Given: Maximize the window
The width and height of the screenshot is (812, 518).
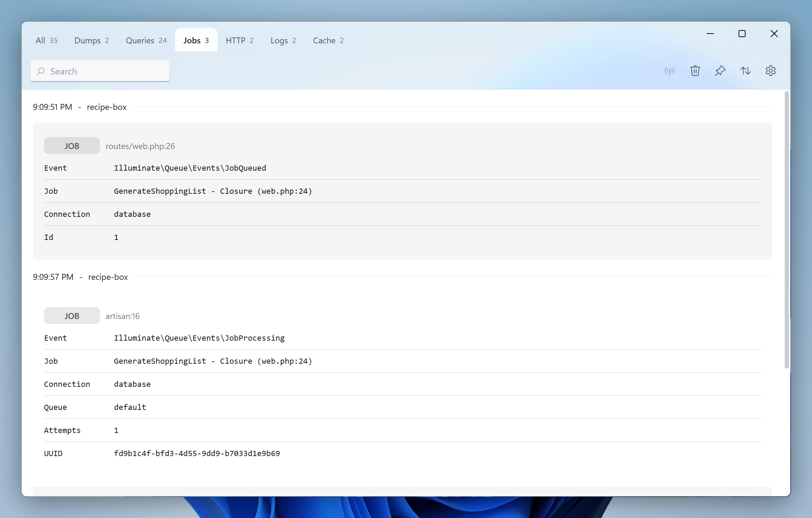Looking at the screenshot, I should 742,34.
